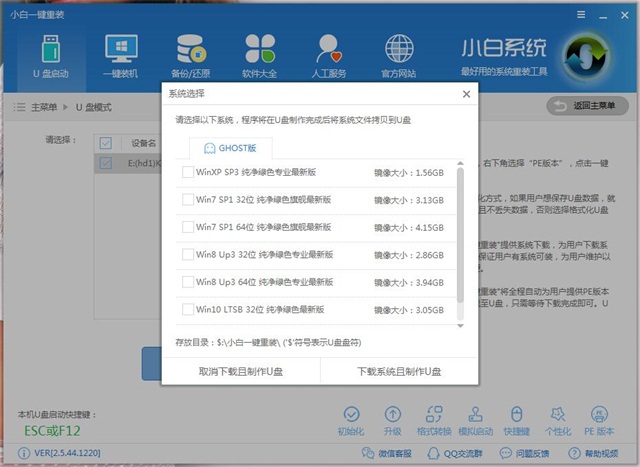Click the 小白系统 round logo
Screen dimensions: 640x467
pyautogui.click(x=586, y=57)
